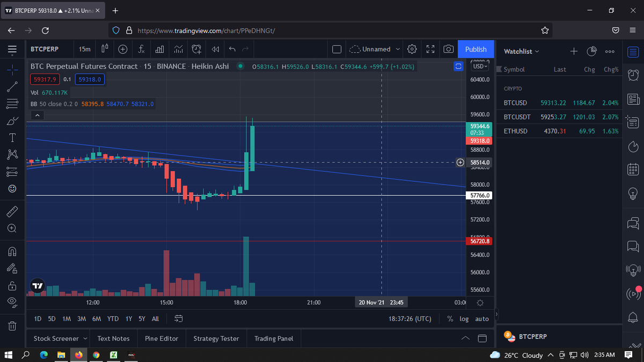Open the candle chart style selector
This screenshot has height=362, width=644.
105,49
